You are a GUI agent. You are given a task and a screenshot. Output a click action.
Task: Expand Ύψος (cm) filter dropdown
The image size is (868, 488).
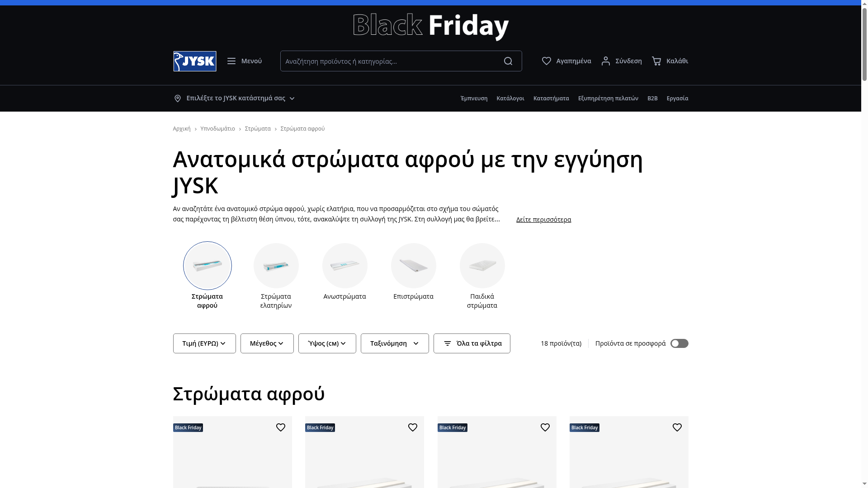click(x=327, y=343)
